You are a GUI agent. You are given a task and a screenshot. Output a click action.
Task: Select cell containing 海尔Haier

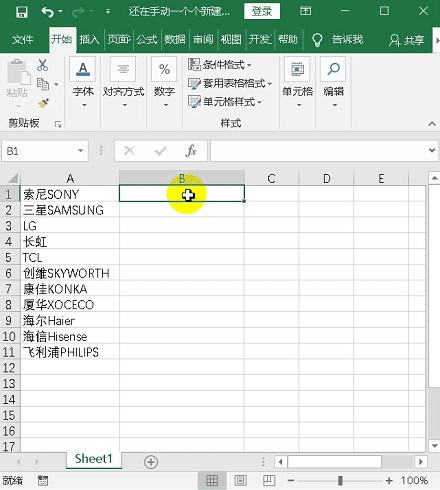70,321
